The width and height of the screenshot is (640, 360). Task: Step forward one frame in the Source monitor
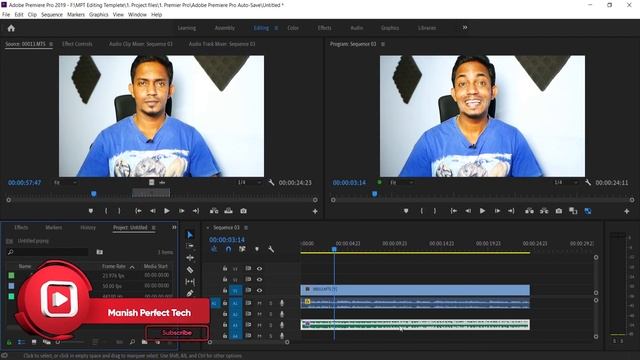tap(182, 211)
